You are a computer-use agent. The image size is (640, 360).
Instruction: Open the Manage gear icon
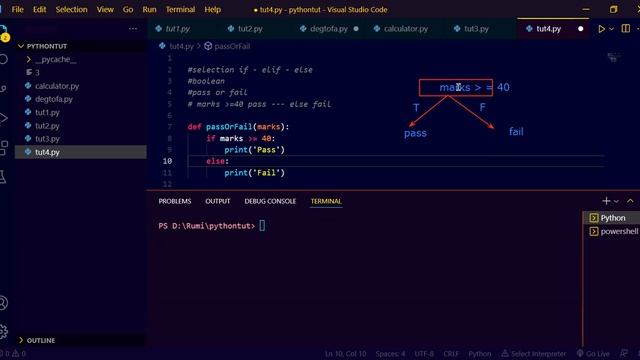(x=3, y=331)
